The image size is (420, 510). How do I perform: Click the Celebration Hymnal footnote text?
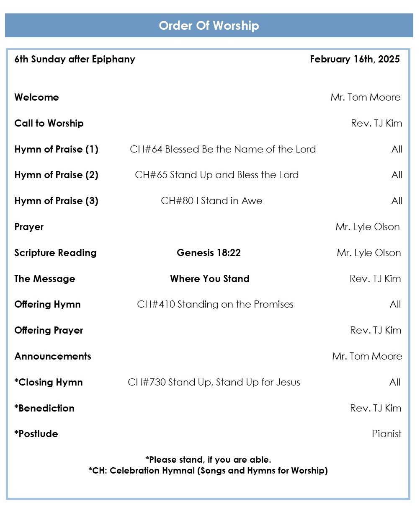pos(208,471)
